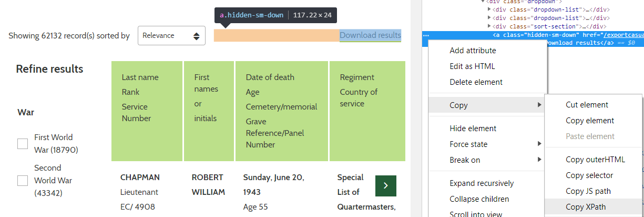The image size is (644, 217).
Task: Expand the second dropdown-list div node
Action: click(x=489, y=18)
